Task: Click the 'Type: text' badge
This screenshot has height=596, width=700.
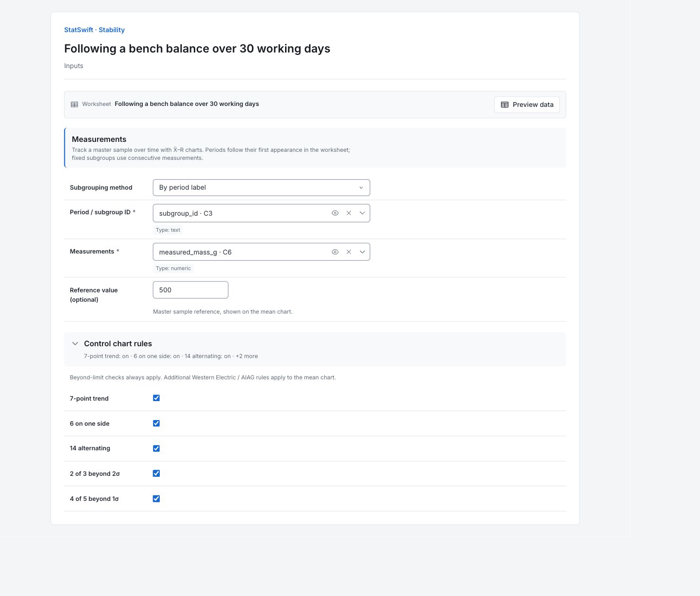Action: pyautogui.click(x=168, y=230)
